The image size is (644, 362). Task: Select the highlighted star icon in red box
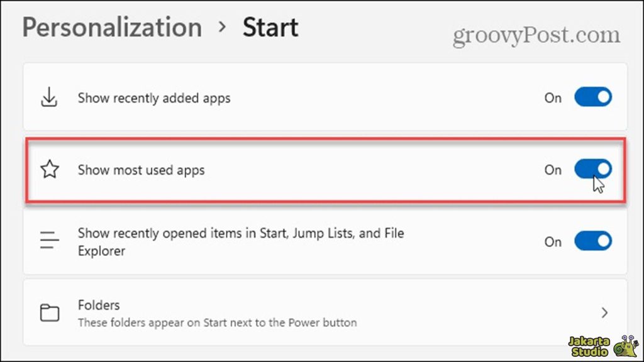pyautogui.click(x=49, y=170)
